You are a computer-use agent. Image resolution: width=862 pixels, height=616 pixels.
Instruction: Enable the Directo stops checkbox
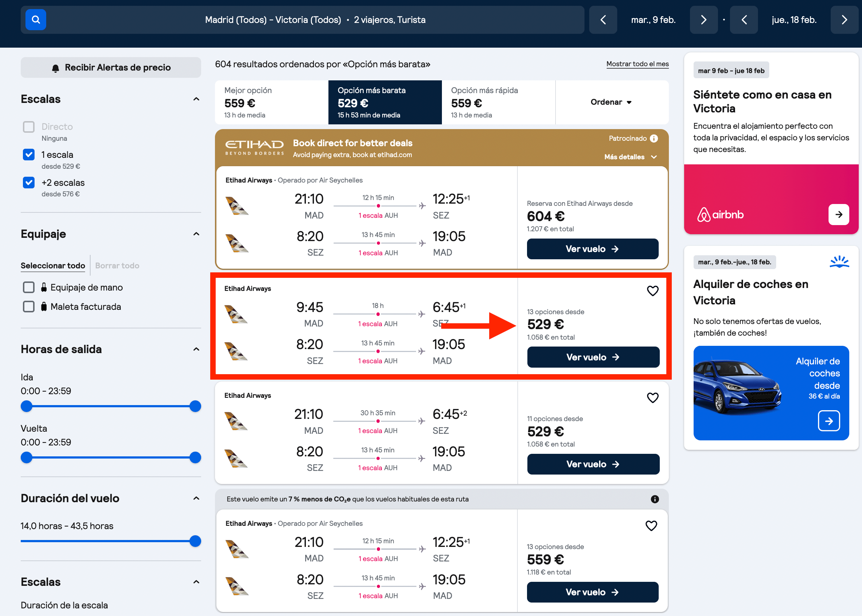pyautogui.click(x=29, y=127)
